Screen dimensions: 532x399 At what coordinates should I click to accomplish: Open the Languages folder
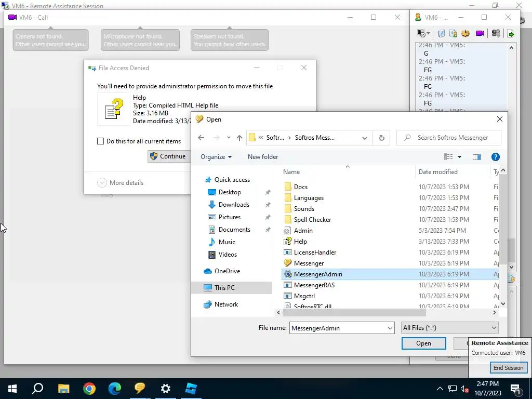coord(309,198)
